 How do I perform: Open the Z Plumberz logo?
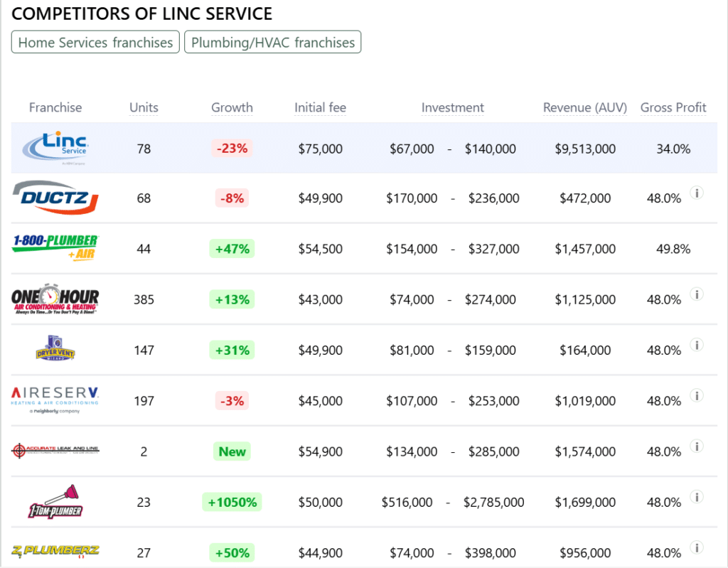click(55, 551)
